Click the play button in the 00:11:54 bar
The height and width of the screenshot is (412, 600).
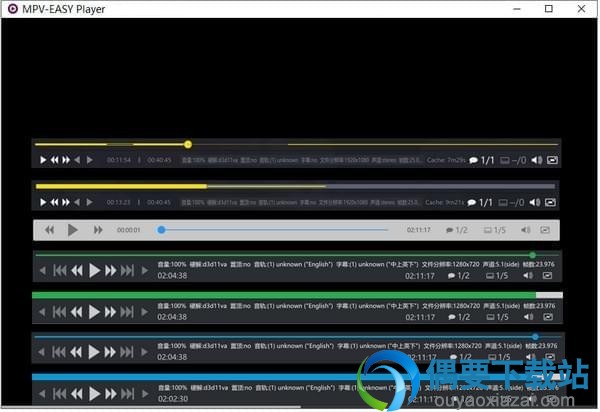coord(43,160)
